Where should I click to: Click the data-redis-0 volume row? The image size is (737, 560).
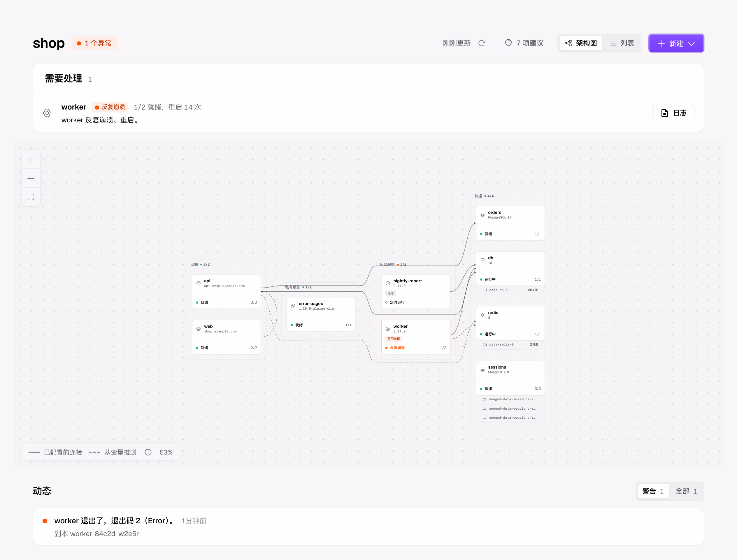tap(510, 345)
